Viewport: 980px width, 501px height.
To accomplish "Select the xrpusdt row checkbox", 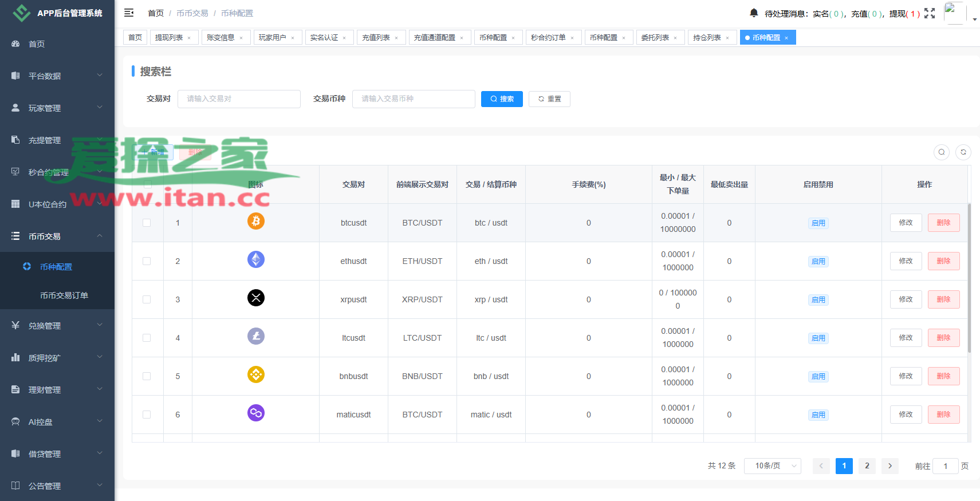I will coord(147,299).
